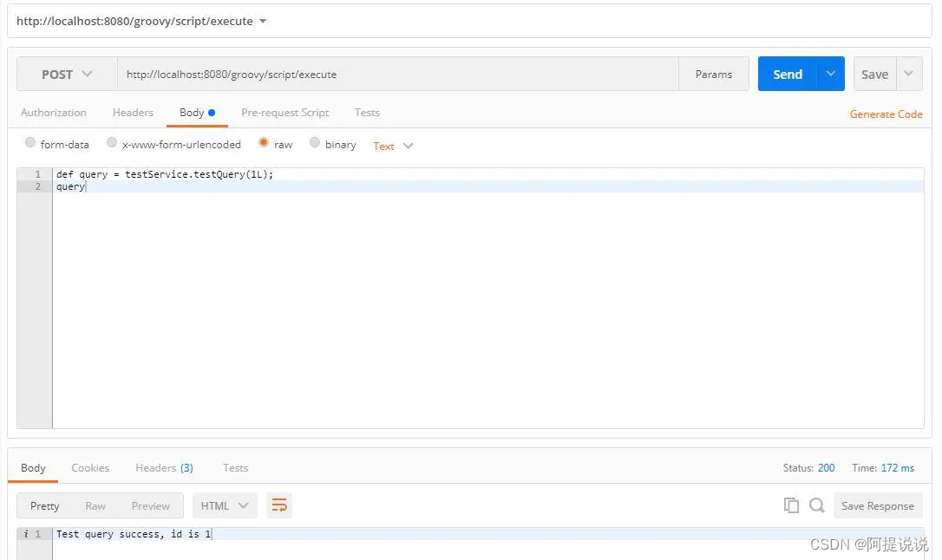Click the request URL input field
The width and height of the screenshot is (942, 560).
click(x=397, y=75)
